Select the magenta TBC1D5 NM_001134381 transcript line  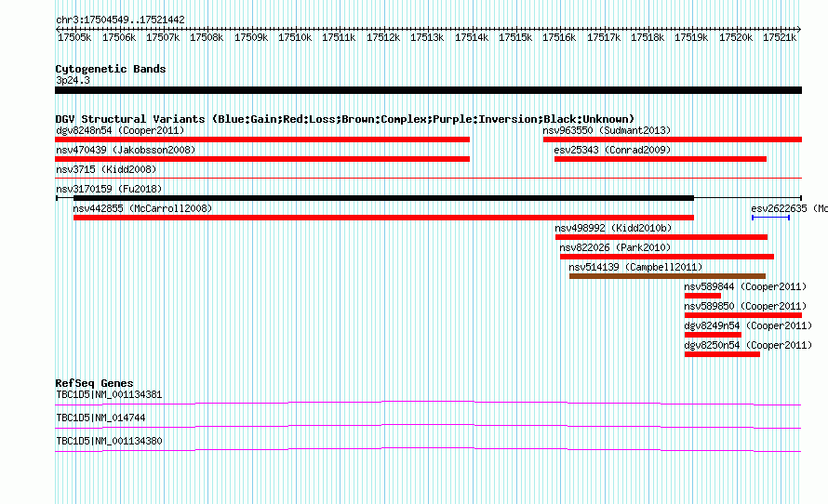[x=428, y=404]
